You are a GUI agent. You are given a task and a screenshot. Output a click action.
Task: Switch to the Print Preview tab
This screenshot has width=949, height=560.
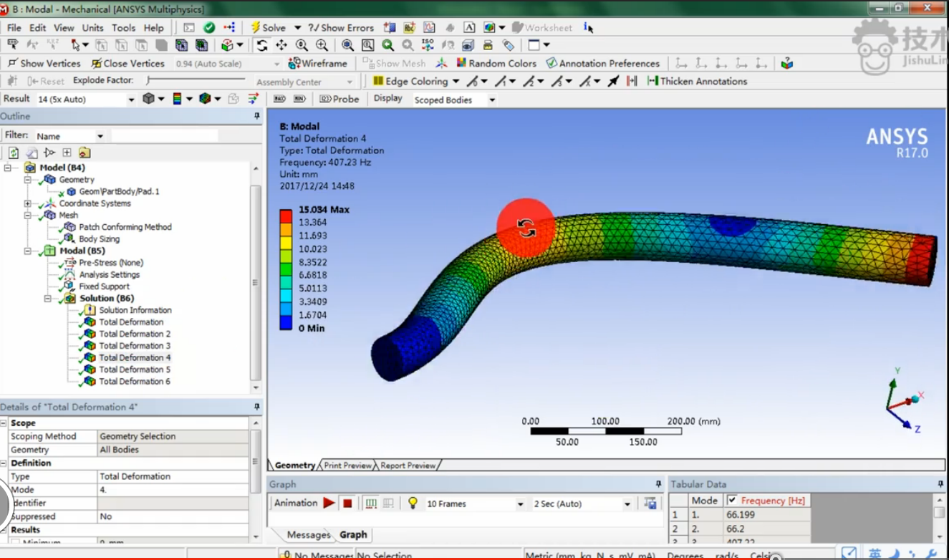tap(347, 465)
